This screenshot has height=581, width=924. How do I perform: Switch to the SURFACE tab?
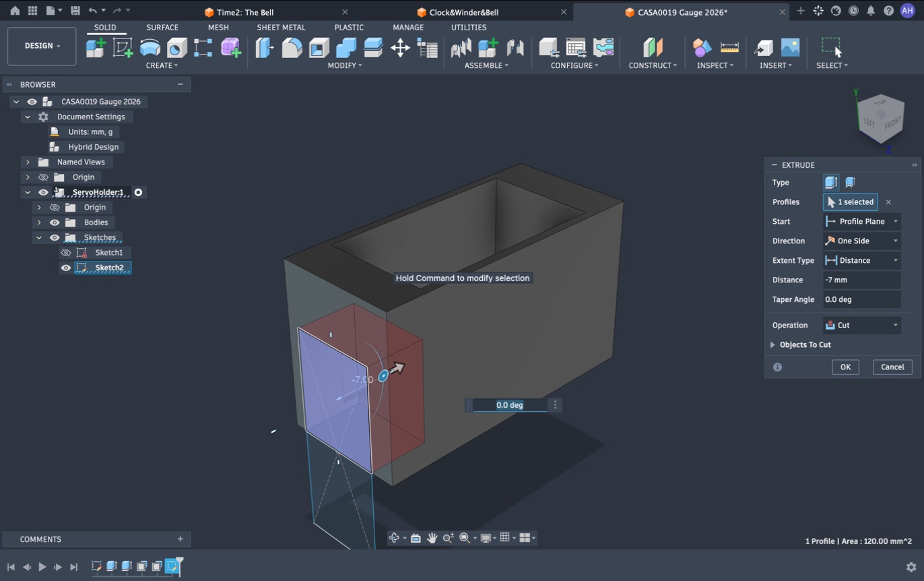click(162, 27)
